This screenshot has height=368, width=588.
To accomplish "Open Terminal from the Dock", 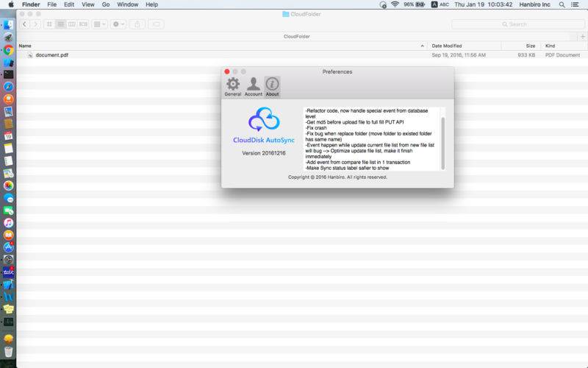I will point(8,74).
